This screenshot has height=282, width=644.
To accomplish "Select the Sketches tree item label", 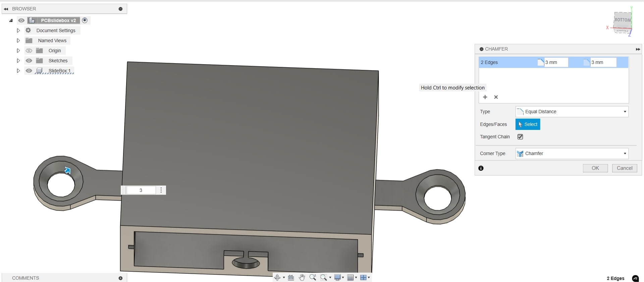I will coord(58,61).
